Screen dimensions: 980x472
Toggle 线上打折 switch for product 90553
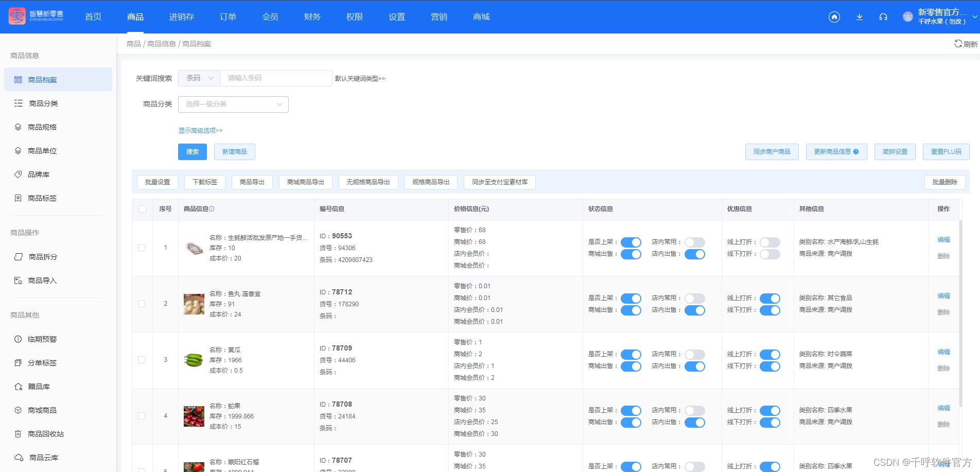tap(770, 242)
